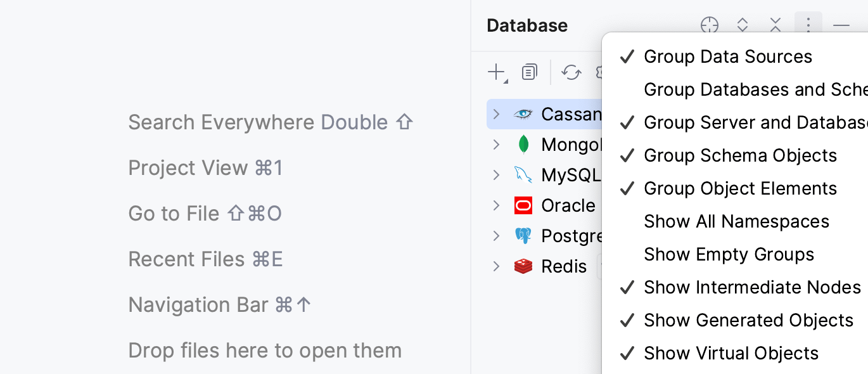Click the Database panel title
868x374 pixels.
[527, 25]
